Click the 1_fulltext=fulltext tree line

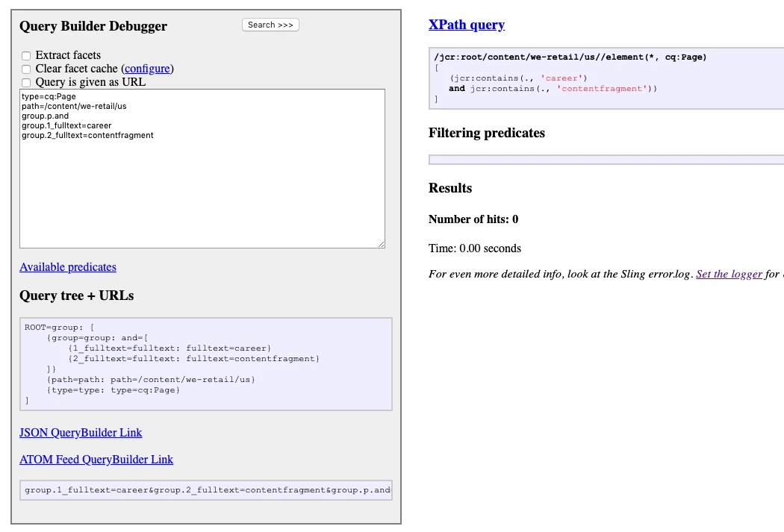(x=169, y=348)
